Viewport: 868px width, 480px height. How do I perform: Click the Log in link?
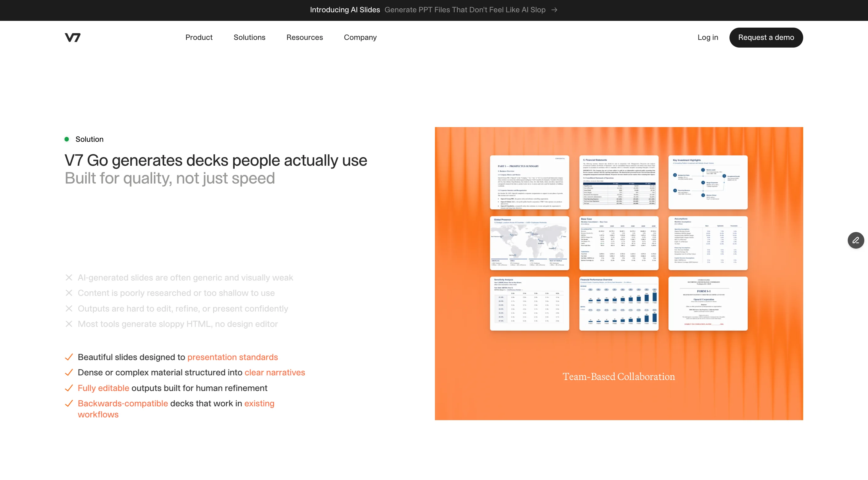[x=708, y=37]
